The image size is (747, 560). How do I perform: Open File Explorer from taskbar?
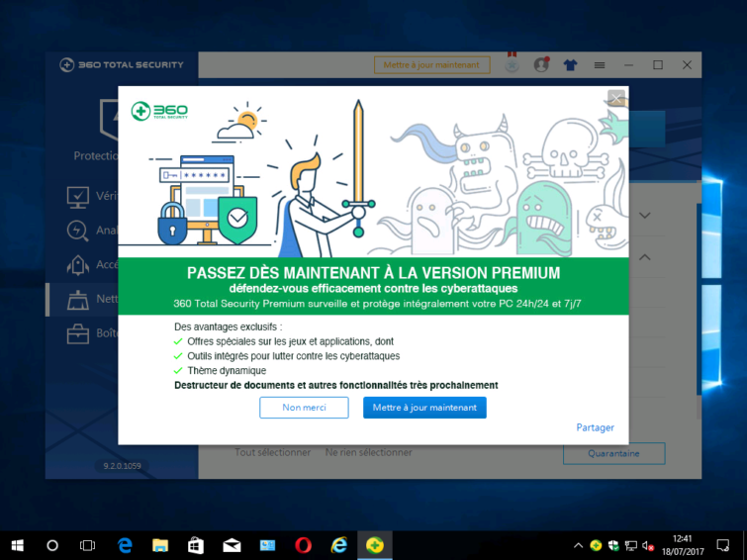[160, 545]
